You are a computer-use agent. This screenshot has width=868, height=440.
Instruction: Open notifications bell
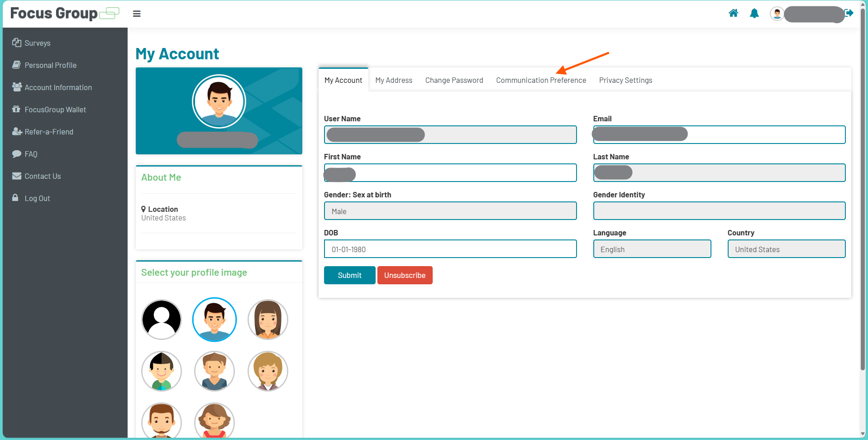pyautogui.click(x=754, y=14)
